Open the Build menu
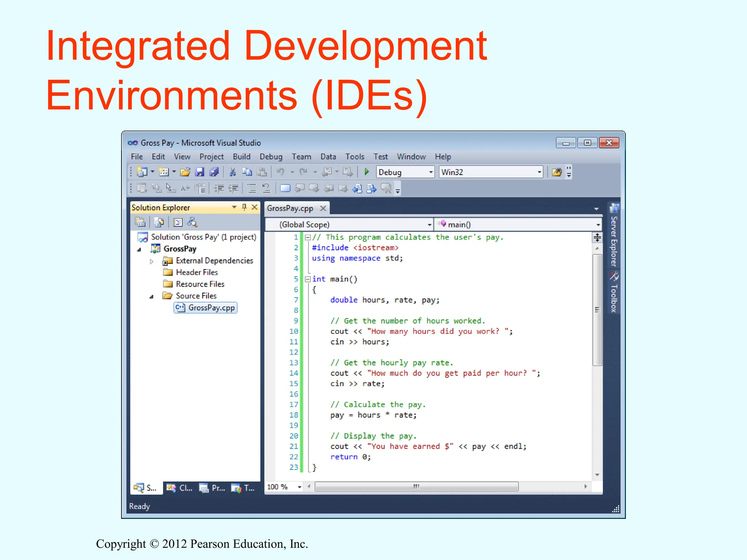 click(x=241, y=157)
